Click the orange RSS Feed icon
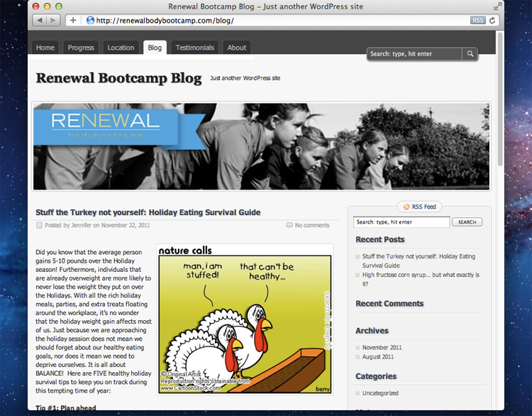 coord(406,207)
